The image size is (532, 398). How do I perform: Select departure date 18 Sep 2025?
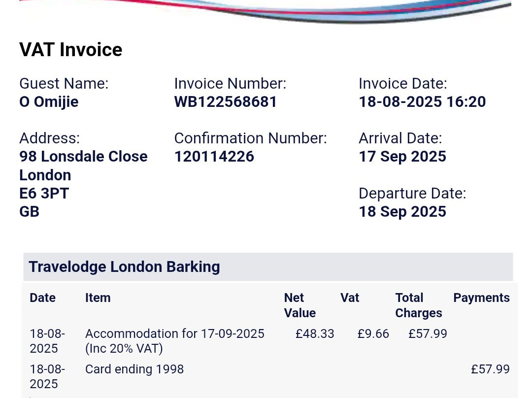tap(402, 212)
